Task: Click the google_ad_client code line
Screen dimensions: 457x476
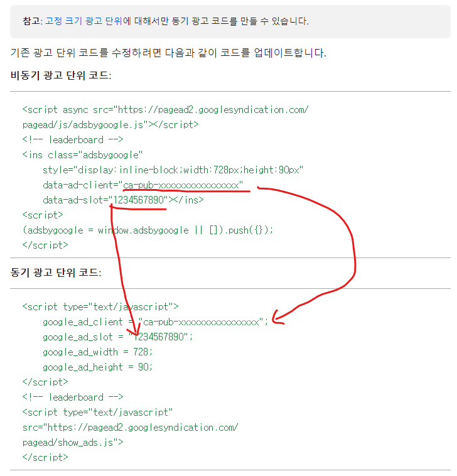Action: pyautogui.click(x=156, y=322)
